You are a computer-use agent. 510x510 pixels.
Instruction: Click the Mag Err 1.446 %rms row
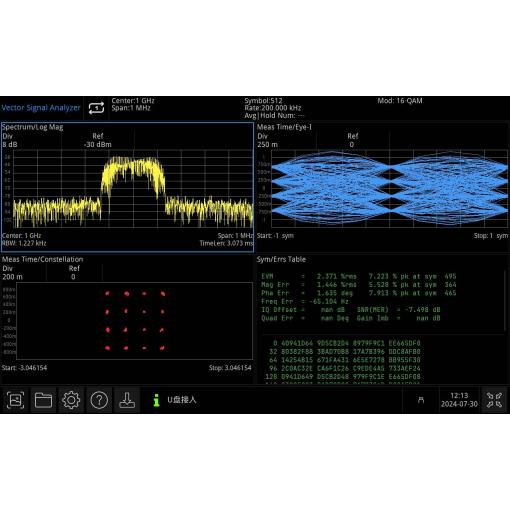(x=359, y=285)
